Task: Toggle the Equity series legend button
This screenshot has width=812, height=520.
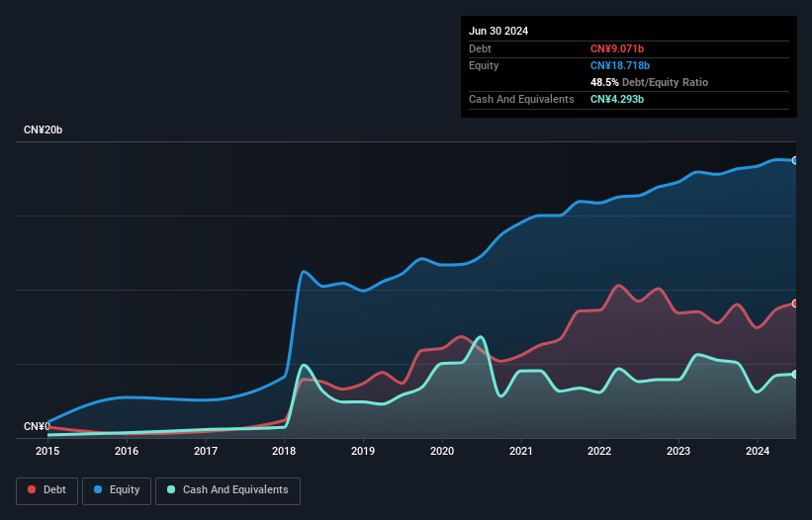Action: tap(117, 490)
